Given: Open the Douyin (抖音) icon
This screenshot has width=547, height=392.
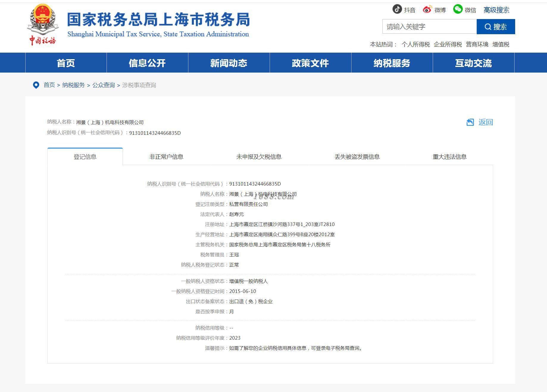Looking at the screenshot, I should click(397, 9).
